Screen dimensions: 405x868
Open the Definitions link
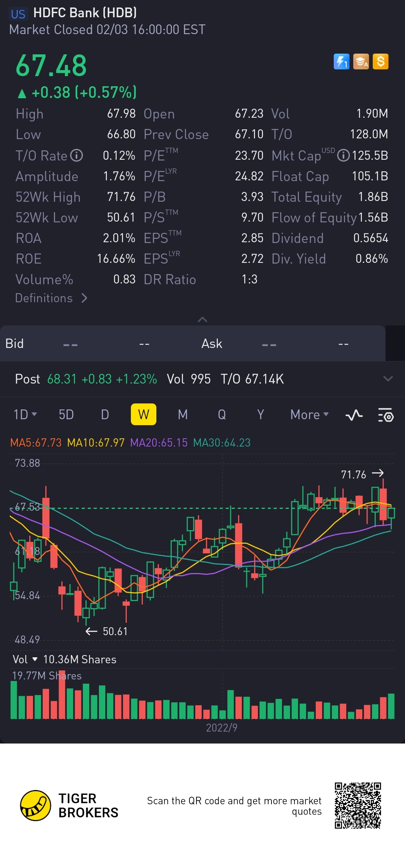pyautogui.click(x=51, y=298)
